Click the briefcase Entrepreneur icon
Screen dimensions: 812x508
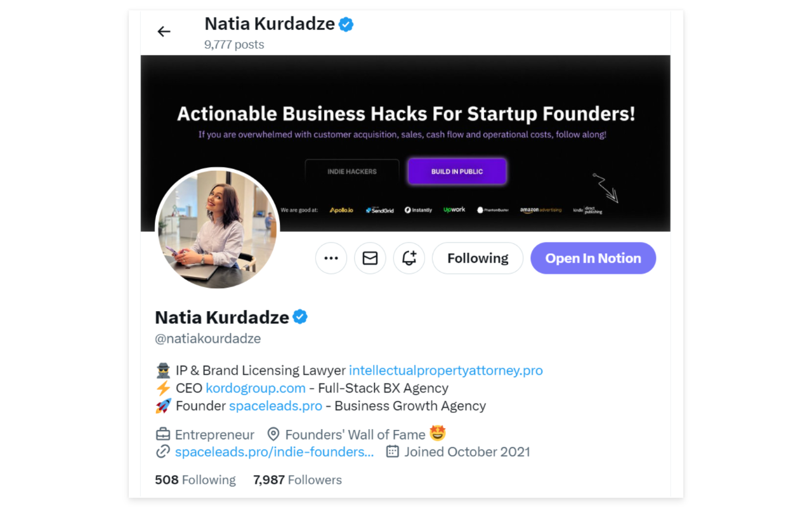[163, 435]
